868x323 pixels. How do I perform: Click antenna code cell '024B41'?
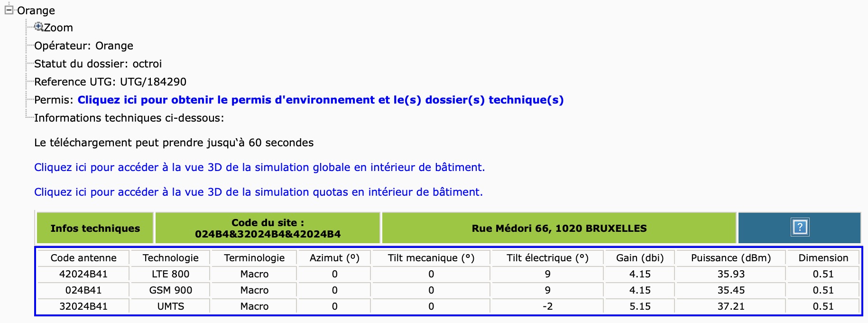(x=83, y=290)
